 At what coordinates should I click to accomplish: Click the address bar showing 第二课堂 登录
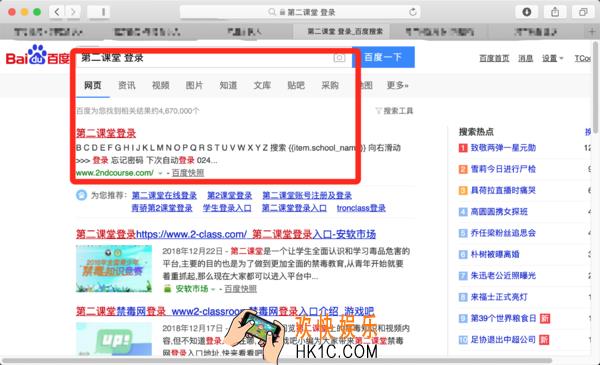click(300, 12)
